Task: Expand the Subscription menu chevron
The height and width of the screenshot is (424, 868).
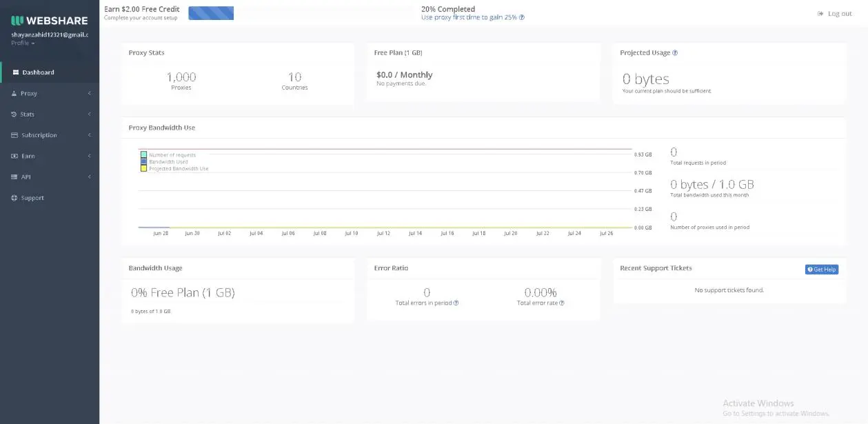Action: coord(88,135)
